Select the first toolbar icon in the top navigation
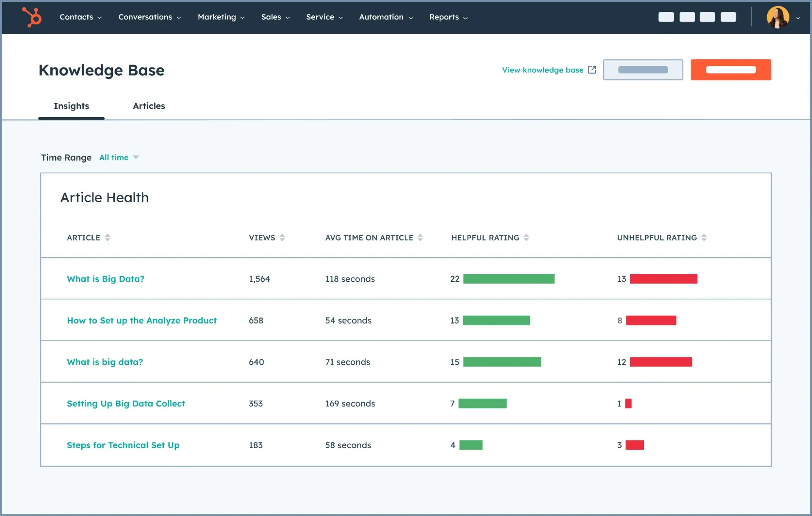This screenshot has width=812, height=516. point(666,17)
